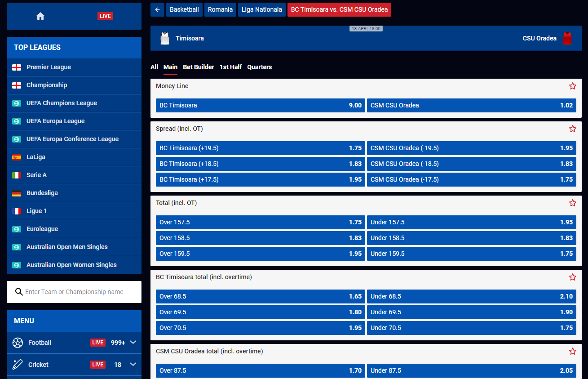Screen dimensions: 588x379
Task: Click the CSU Oradea jersey icon
Action: click(x=567, y=38)
